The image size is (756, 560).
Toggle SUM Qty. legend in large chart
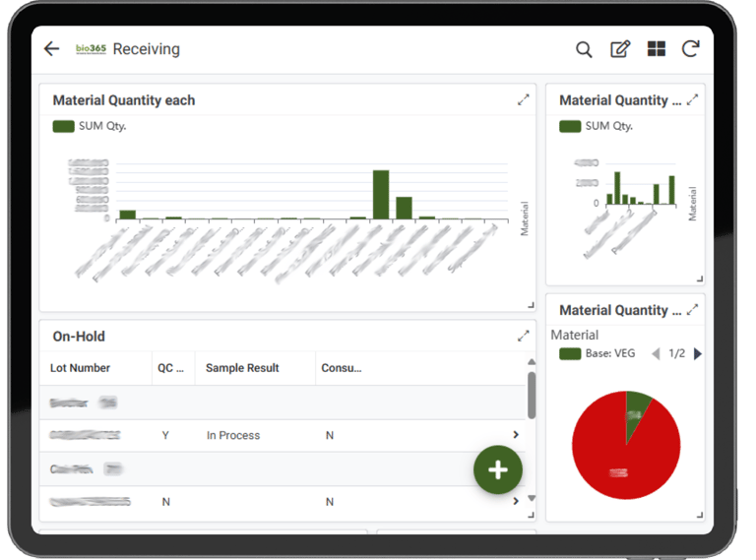pyautogui.click(x=90, y=126)
